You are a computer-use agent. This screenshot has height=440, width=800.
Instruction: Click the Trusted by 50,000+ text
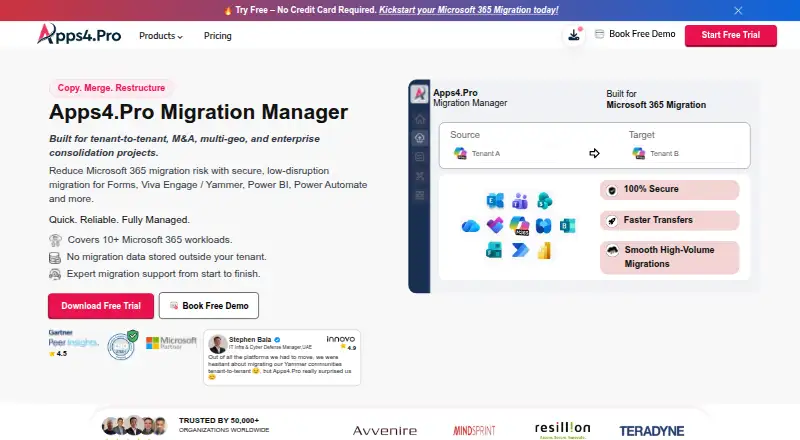[223, 425]
